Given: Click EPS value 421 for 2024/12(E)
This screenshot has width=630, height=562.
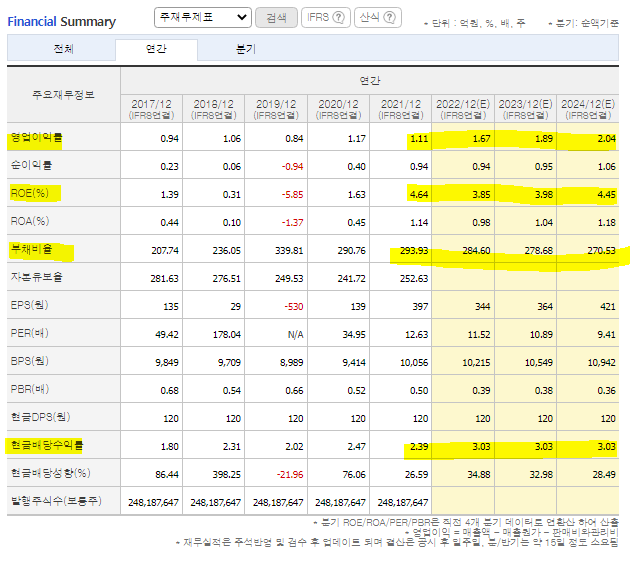Looking at the screenshot, I should (608, 307).
